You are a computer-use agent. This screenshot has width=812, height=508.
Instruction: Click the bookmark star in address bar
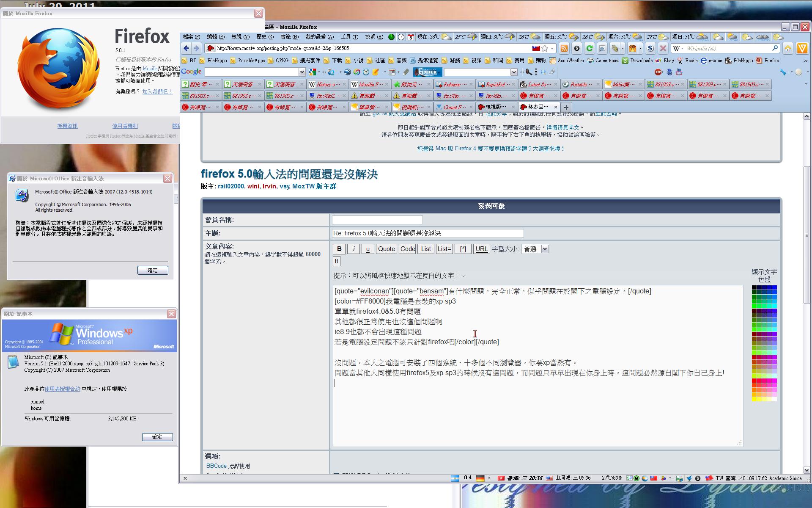click(x=545, y=48)
